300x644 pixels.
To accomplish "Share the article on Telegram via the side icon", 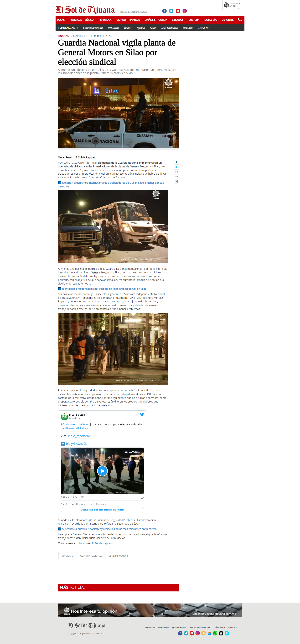I will click(176, 177).
